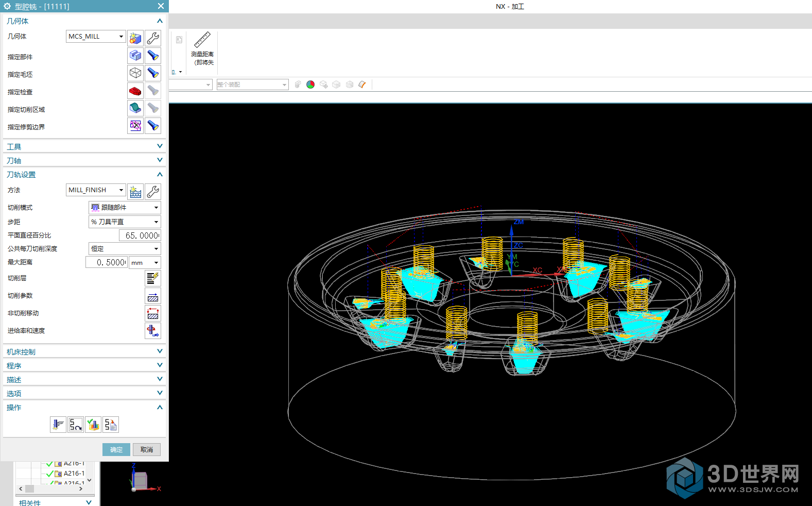Expand the 描述 section
The width and height of the screenshot is (812, 506).
tap(160, 379)
